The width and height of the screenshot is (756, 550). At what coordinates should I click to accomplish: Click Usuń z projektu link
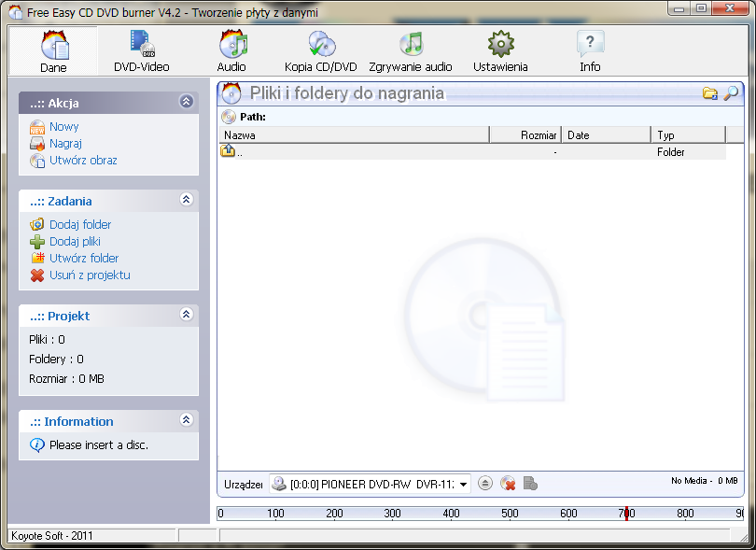pos(90,275)
